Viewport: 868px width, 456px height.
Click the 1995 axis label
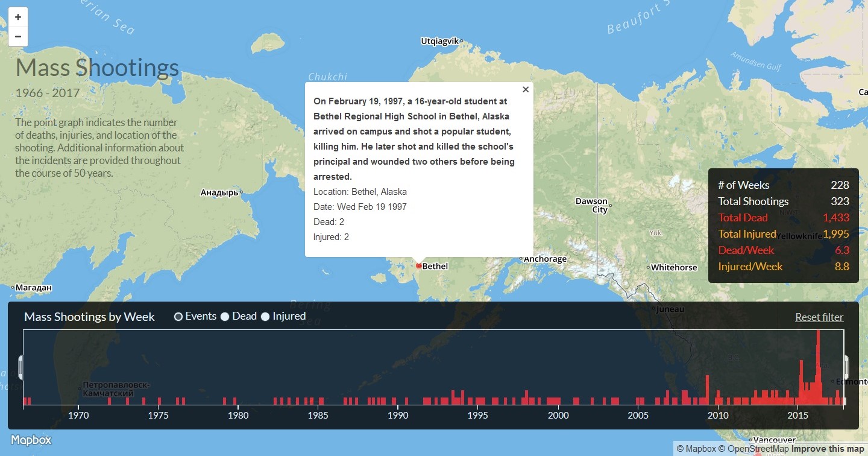pos(478,415)
